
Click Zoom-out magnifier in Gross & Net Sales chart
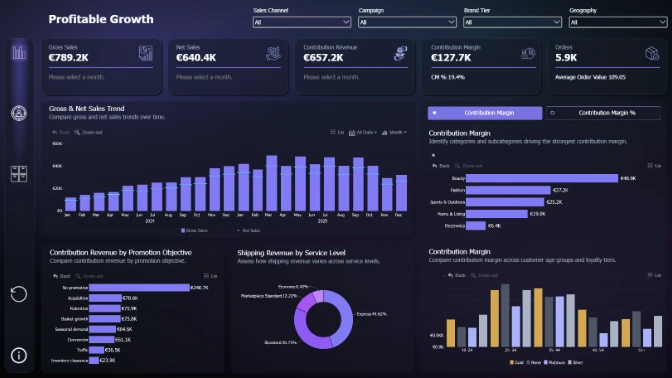click(88, 132)
